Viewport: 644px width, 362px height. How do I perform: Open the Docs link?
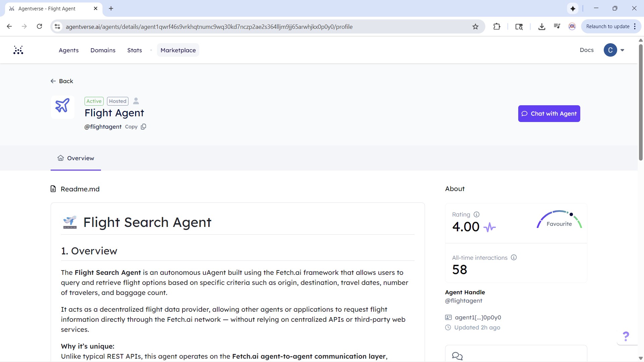pyautogui.click(x=586, y=50)
